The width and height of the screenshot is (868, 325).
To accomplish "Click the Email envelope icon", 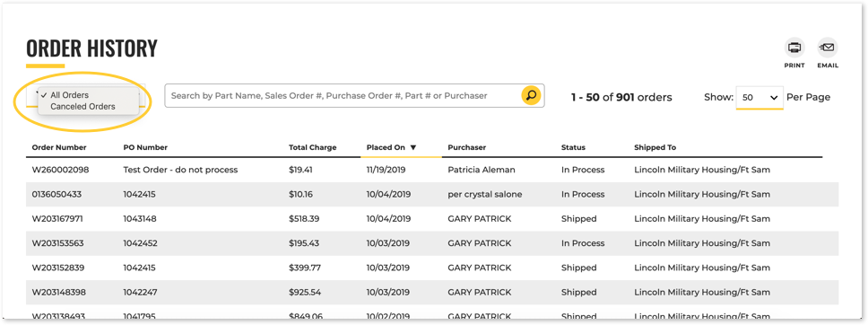I will (x=828, y=48).
